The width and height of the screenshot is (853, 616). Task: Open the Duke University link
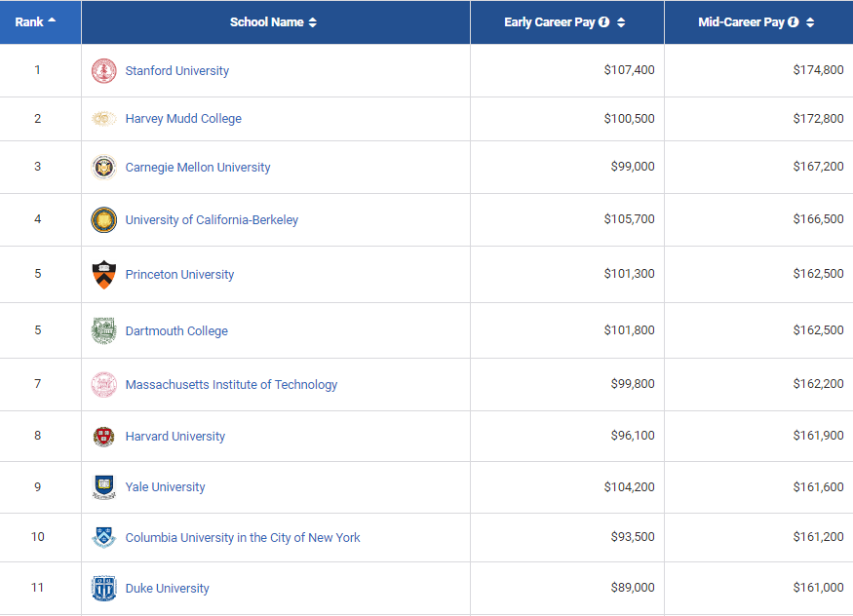coord(167,589)
